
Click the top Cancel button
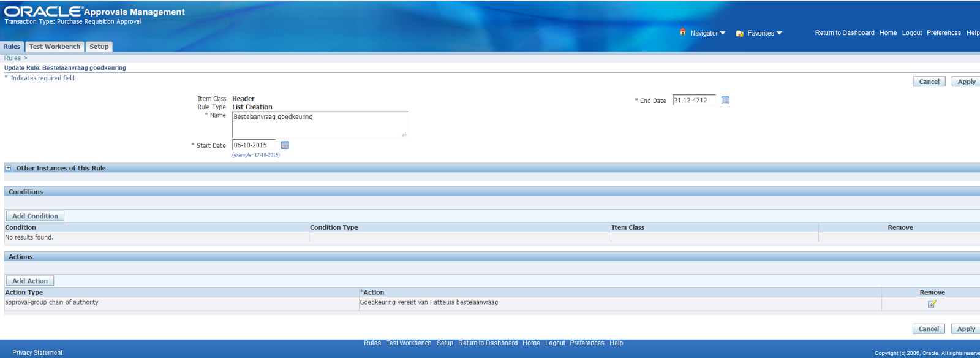929,82
